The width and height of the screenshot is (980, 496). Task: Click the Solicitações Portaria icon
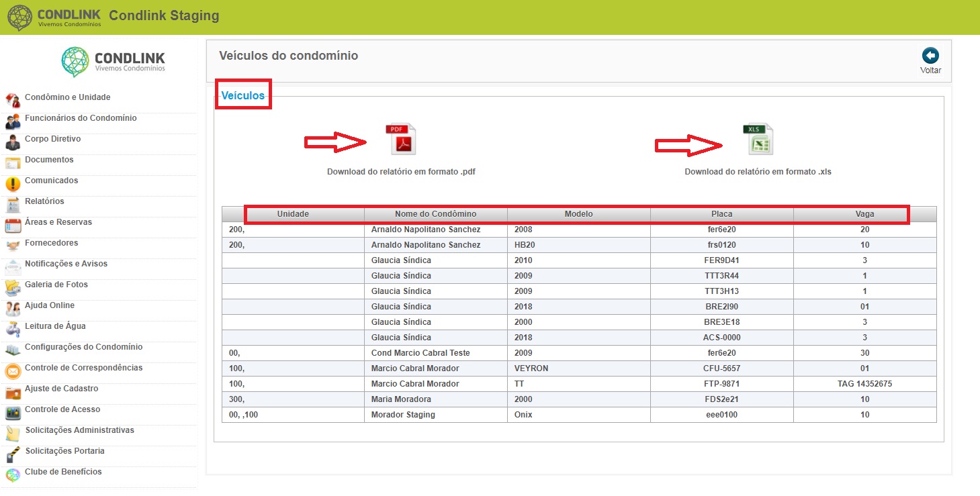point(13,454)
